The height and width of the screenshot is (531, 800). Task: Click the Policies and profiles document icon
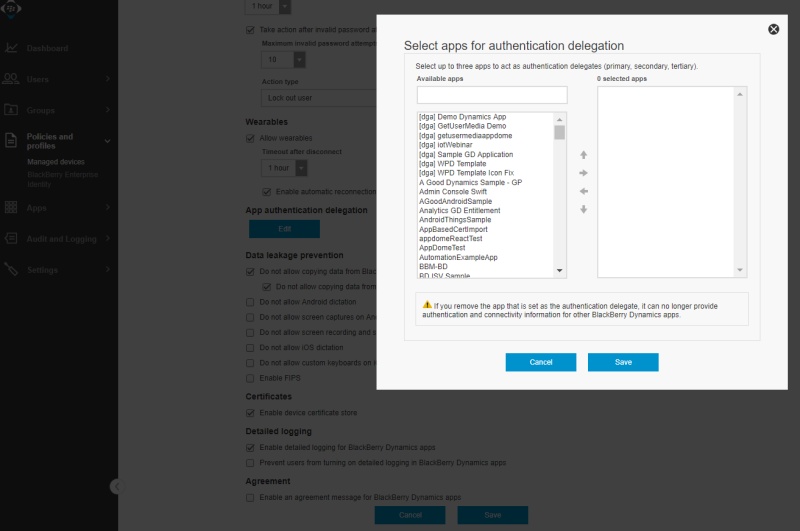click(x=11, y=140)
